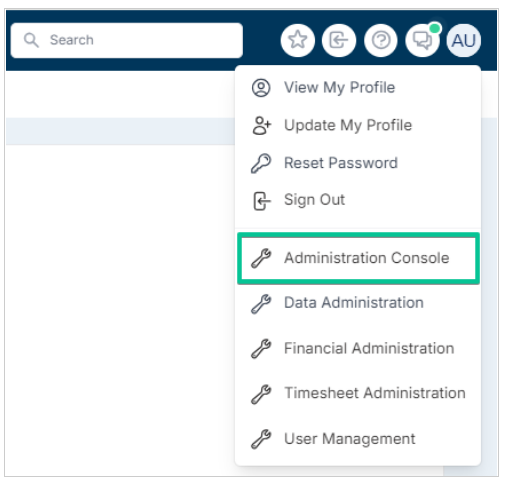The width and height of the screenshot is (510, 484).
Task: Open the help question mark icon
Action: tap(381, 40)
